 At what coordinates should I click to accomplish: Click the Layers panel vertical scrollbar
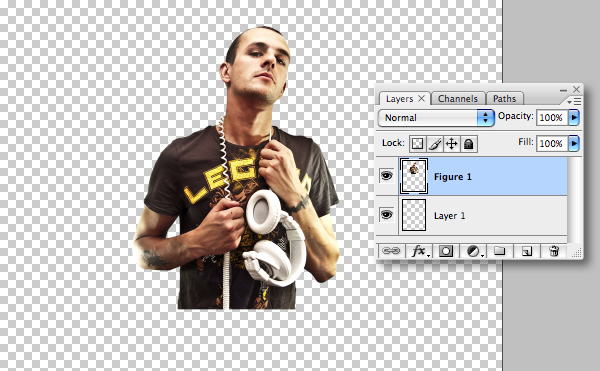point(573,199)
